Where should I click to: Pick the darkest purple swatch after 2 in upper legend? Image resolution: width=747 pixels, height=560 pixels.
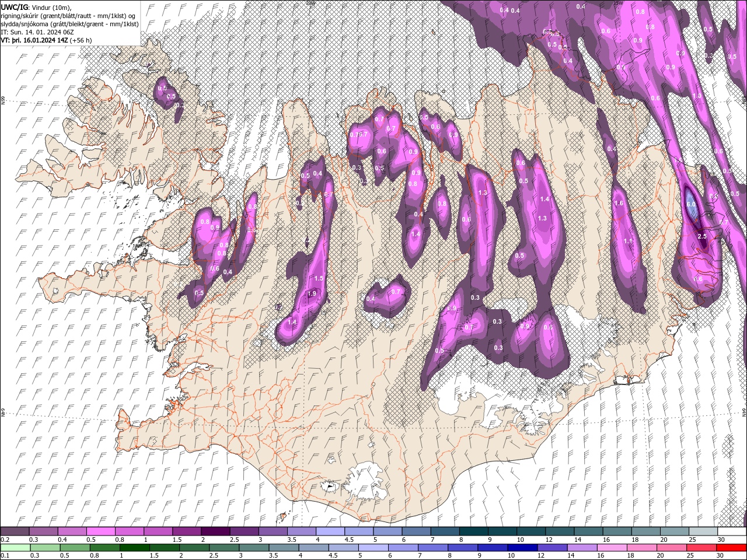point(215,531)
